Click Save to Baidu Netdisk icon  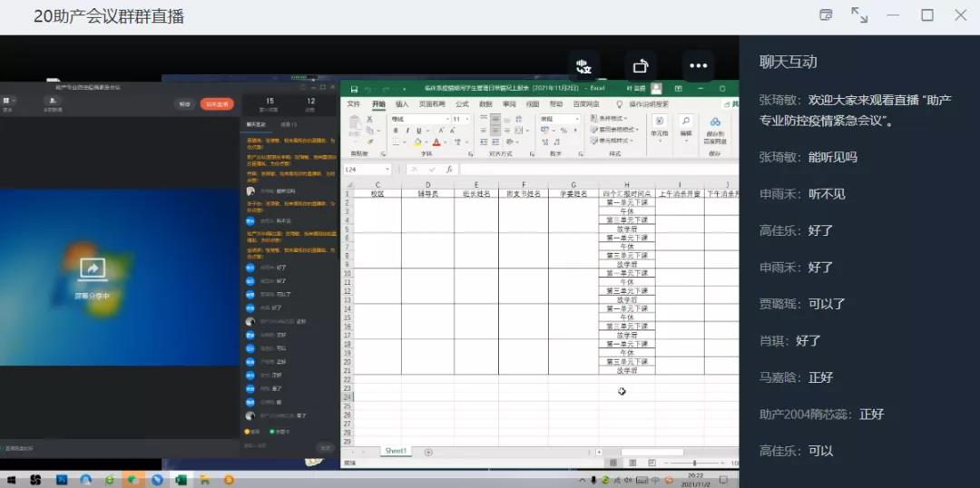[715, 123]
